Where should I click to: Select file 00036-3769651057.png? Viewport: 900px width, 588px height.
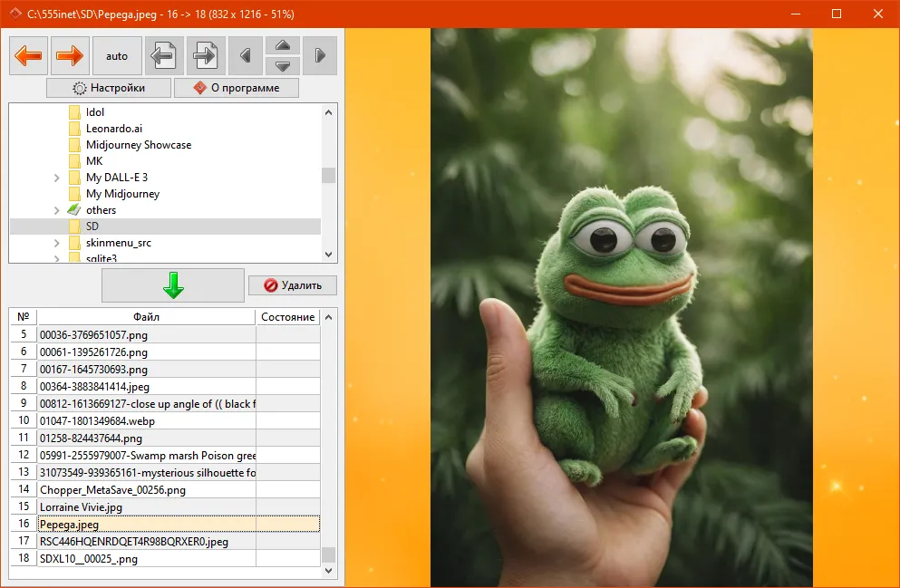146,335
